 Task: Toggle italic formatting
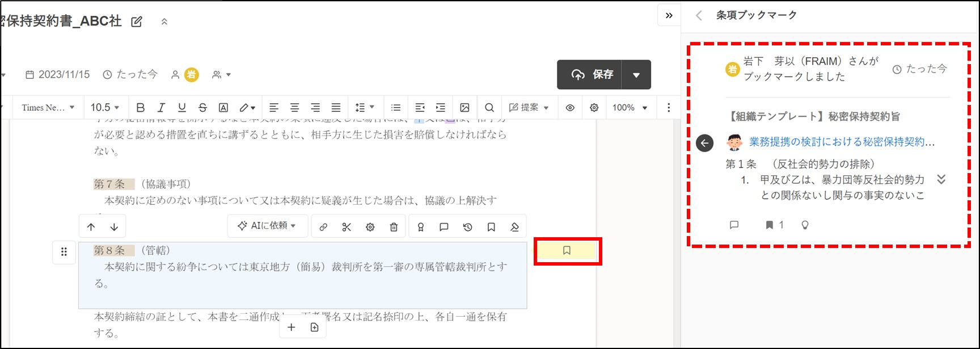[161, 108]
